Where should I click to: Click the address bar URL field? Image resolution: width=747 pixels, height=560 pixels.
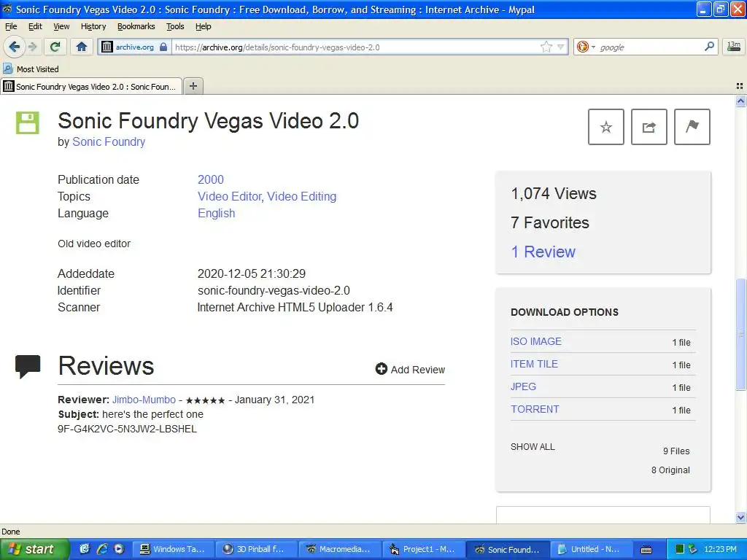tap(355, 47)
